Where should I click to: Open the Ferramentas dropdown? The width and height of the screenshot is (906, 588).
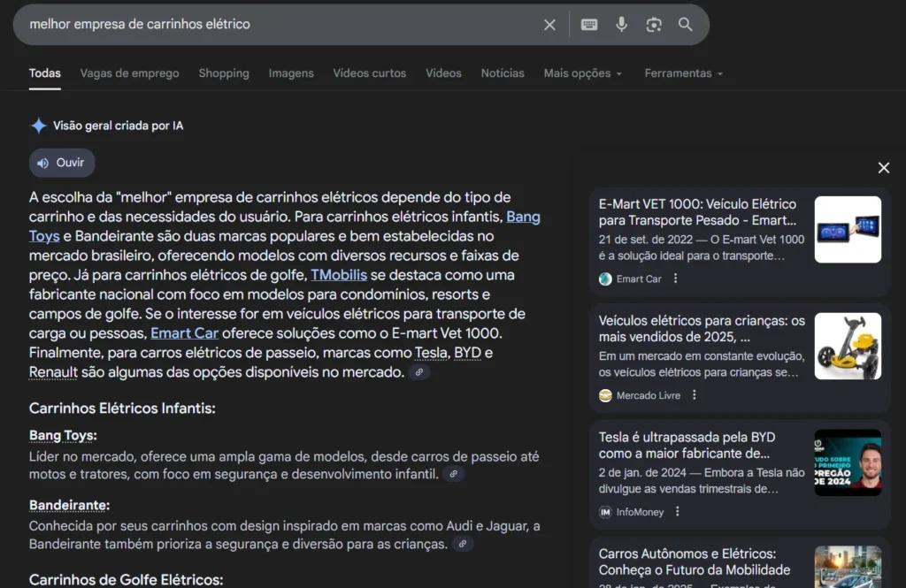tap(682, 73)
